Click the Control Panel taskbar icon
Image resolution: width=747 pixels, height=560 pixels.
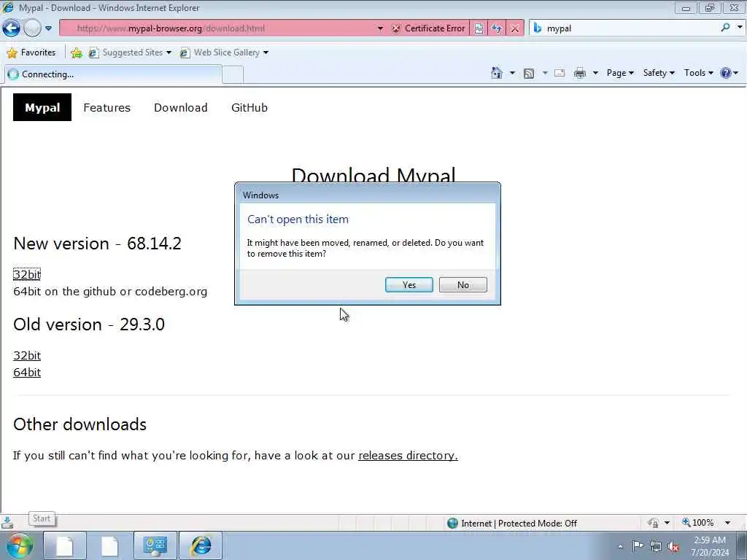pos(155,546)
